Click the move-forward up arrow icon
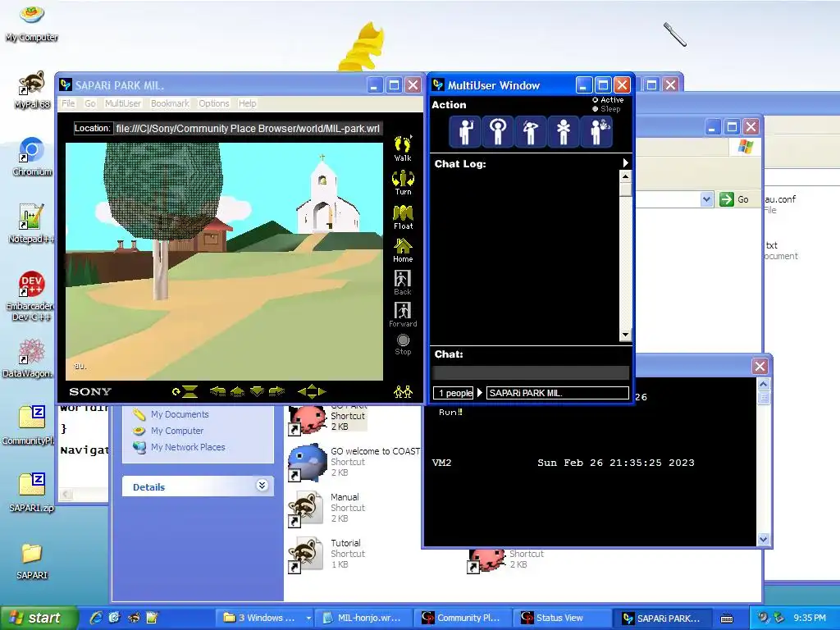Viewport: 840px width, 630px height. click(x=237, y=391)
